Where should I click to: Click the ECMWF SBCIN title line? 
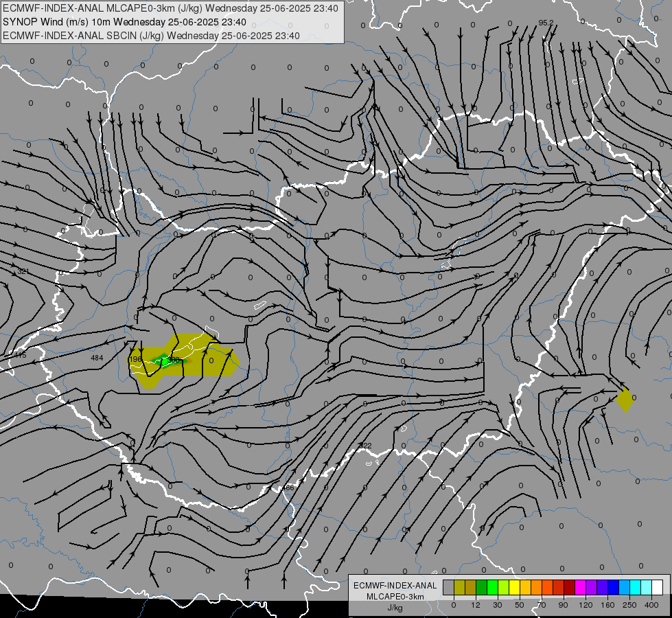coord(151,36)
